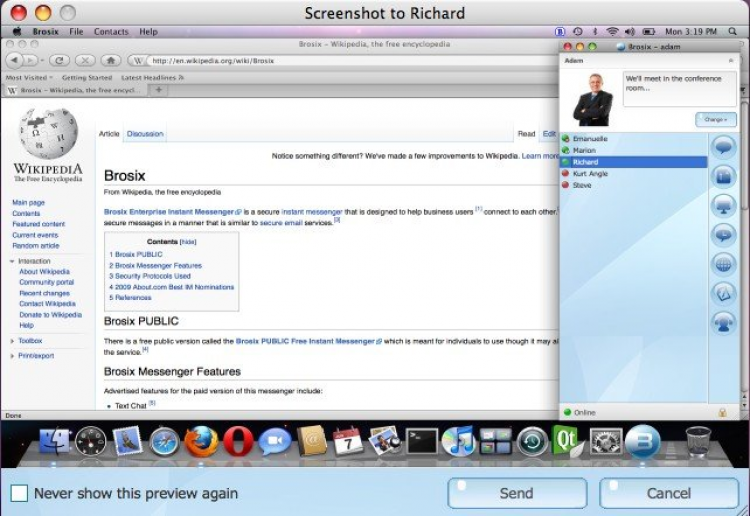The height and width of the screenshot is (516, 750).
Task: Open the Brosix menu in menu bar
Action: pyautogui.click(x=45, y=32)
